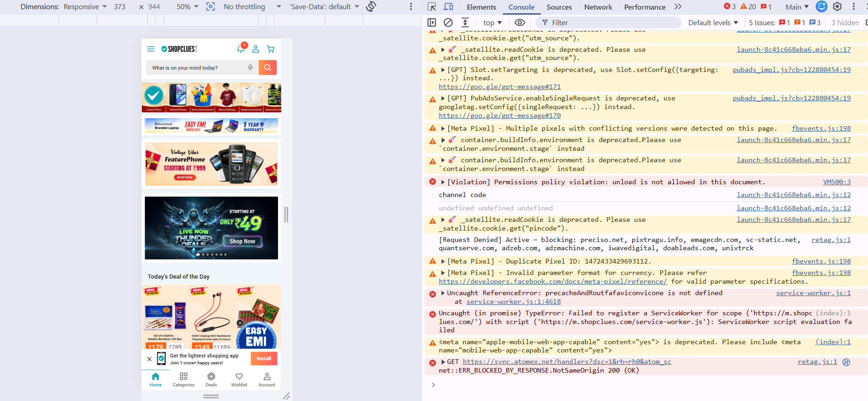Create a live expression with eye icon
The width and height of the screenshot is (868, 401).
[x=520, y=22]
